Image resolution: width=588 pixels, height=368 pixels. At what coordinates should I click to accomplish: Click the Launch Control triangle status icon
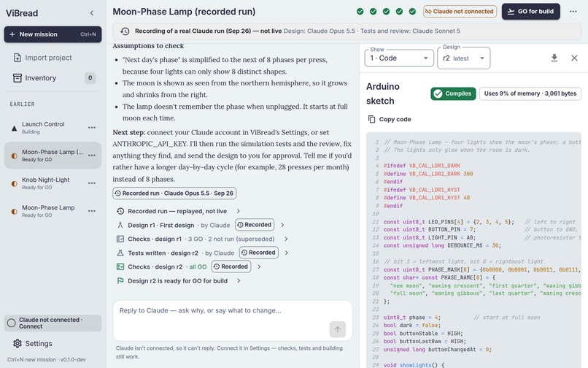pyautogui.click(x=15, y=129)
